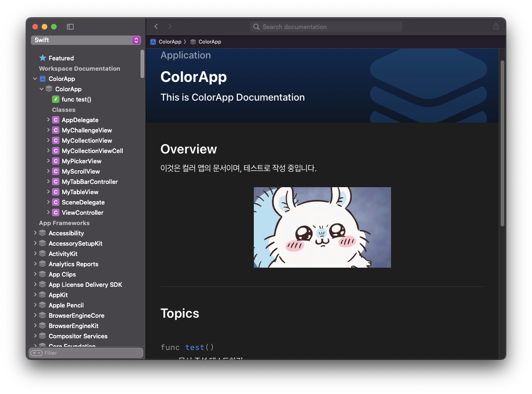The width and height of the screenshot is (532, 394).
Task: Select MyPickerView in the sidebar
Action: (81, 161)
